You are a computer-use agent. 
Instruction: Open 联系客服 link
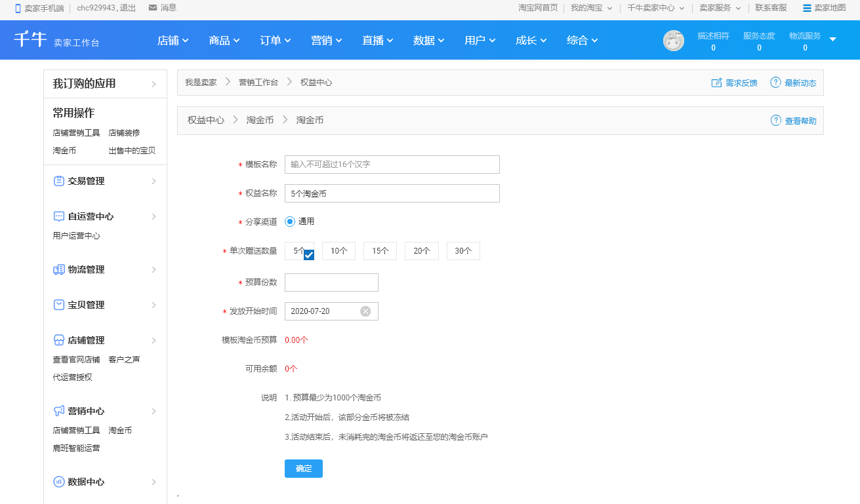[x=771, y=8]
